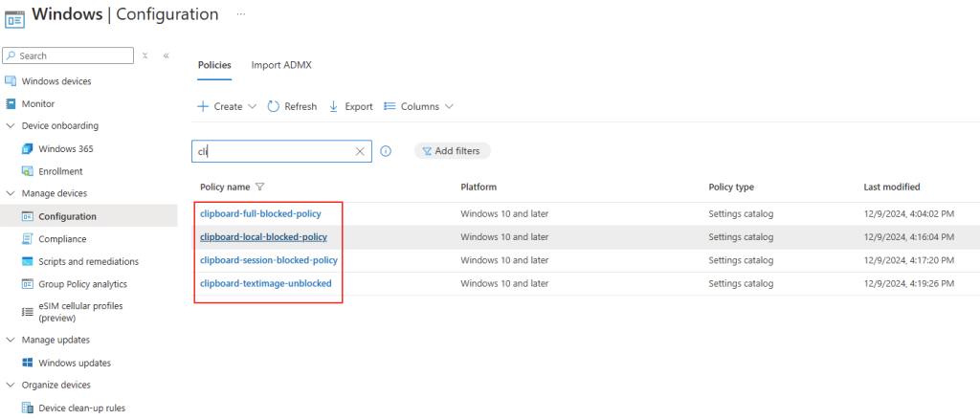Open Monitor in the sidebar
The image size is (980, 419).
click(38, 103)
